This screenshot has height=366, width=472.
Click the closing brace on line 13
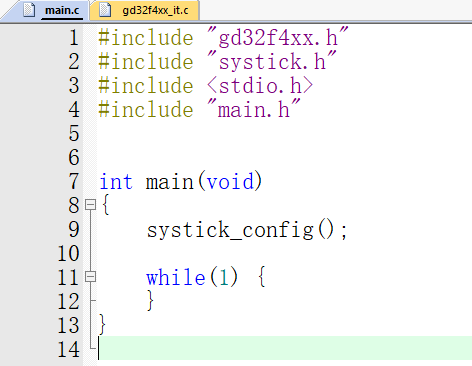pyautogui.click(x=102, y=325)
